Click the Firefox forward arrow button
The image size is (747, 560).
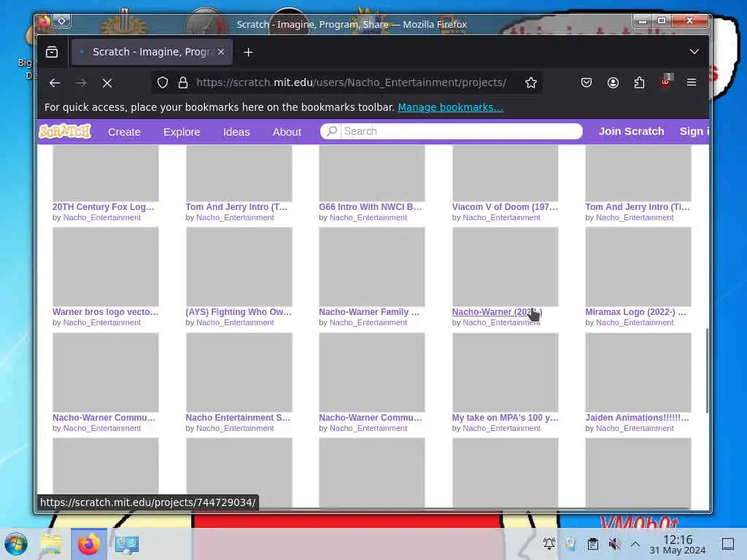point(81,83)
